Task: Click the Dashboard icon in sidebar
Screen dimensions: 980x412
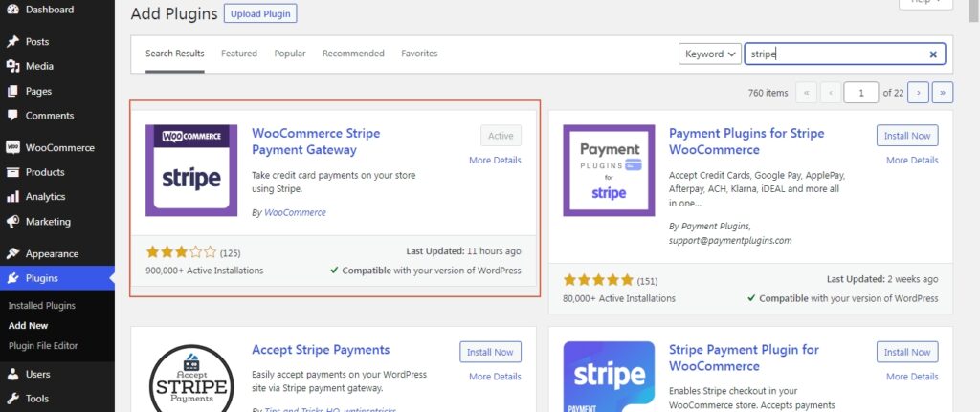Action: point(12,10)
